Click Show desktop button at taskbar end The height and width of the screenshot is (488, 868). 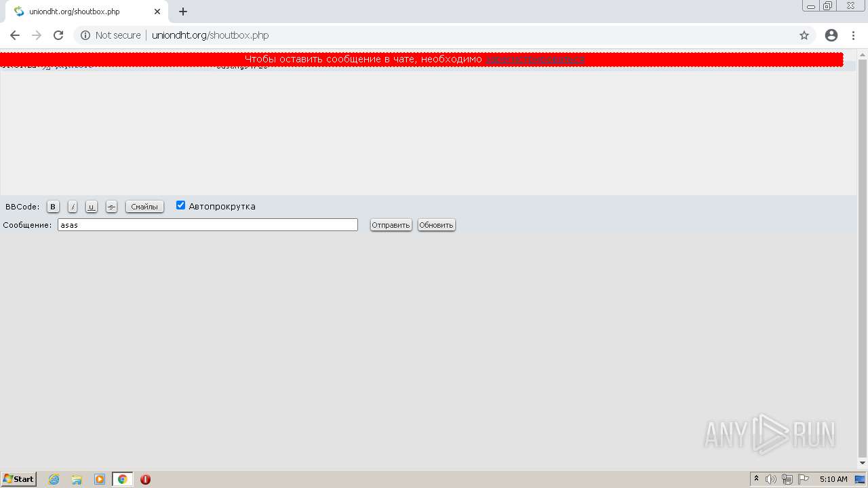pyautogui.click(x=860, y=479)
